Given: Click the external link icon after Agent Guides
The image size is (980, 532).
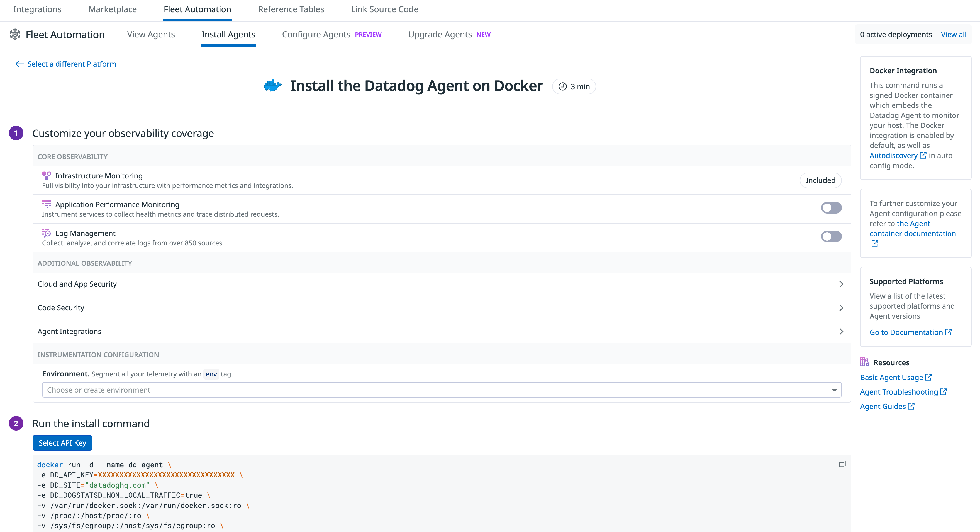Looking at the screenshot, I should (911, 406).
